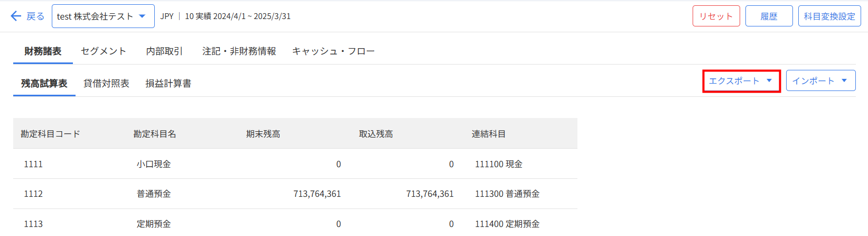
Task: Click the arrow icon on the エクスポート button
Action: [769, 81]
